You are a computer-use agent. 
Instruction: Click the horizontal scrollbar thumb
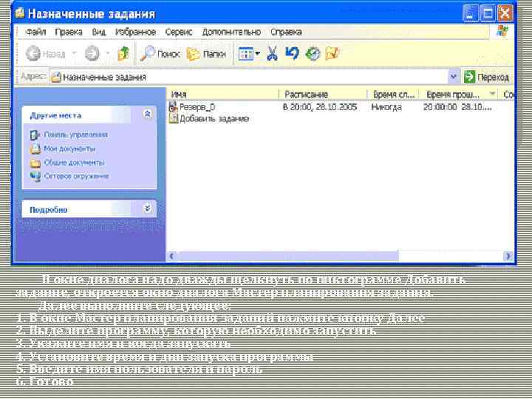pos(287,256)
